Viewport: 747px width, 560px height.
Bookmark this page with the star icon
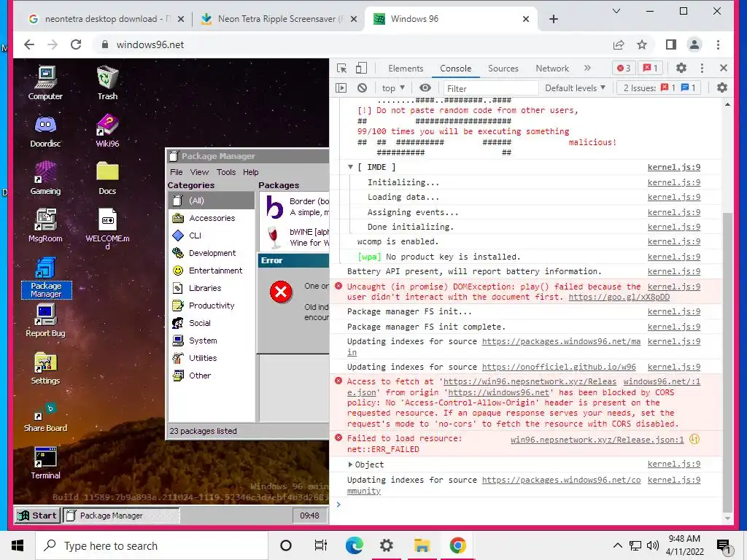click(x=642, y=44)
